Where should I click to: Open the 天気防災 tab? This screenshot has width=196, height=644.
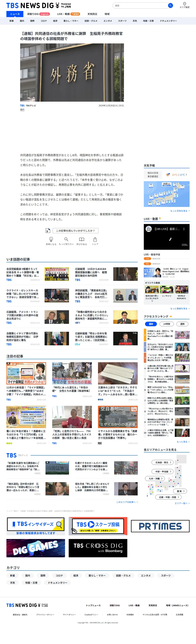[92, 14]
